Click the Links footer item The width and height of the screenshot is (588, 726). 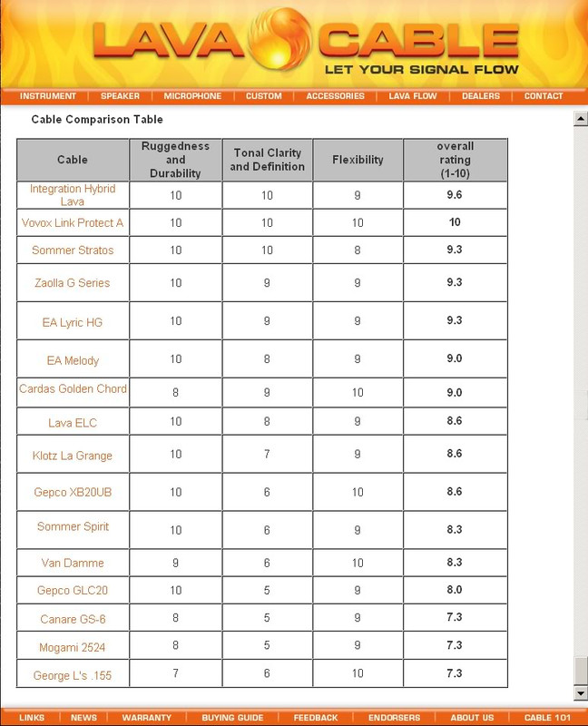(x=32, y=717)
